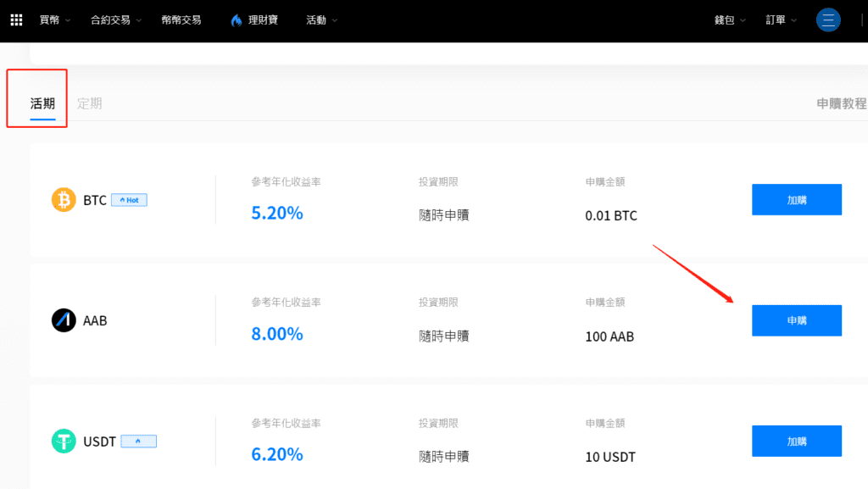Click the BTC coin name label

click(95, 200)
